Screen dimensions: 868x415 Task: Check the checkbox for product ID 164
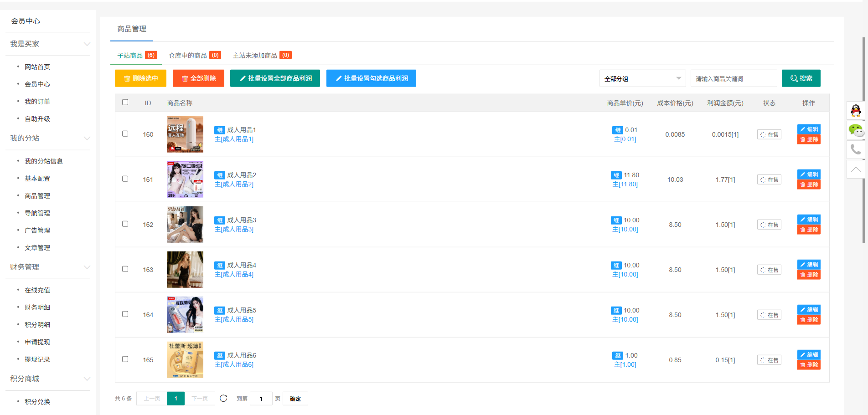125,314
